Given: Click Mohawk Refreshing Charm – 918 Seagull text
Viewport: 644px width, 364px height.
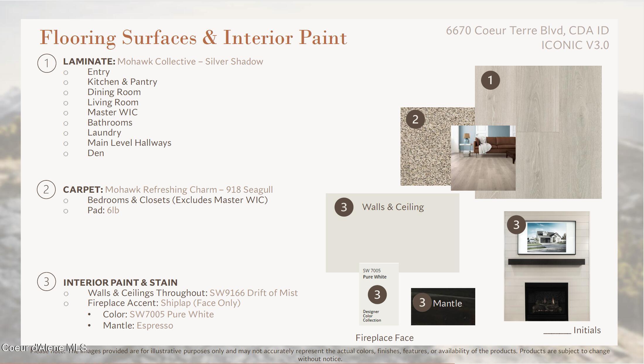Looking at the screenshot, I should [189, 190].
